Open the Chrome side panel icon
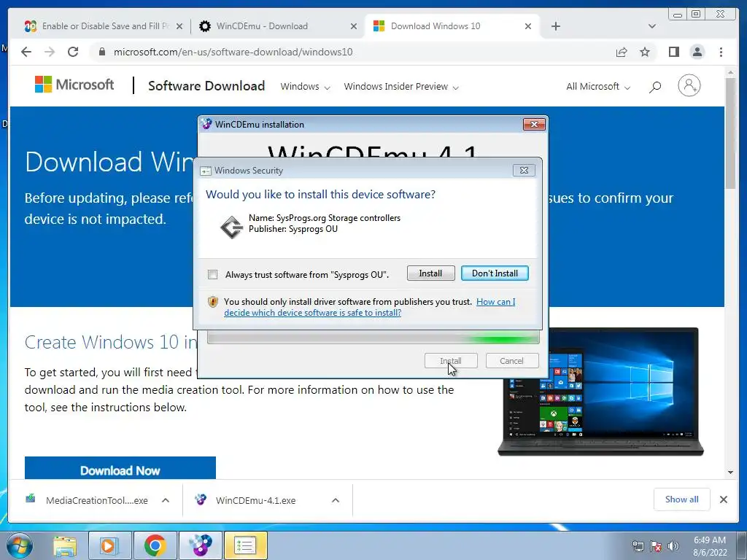This screenshot has height=560, width=747. (673, 52)
